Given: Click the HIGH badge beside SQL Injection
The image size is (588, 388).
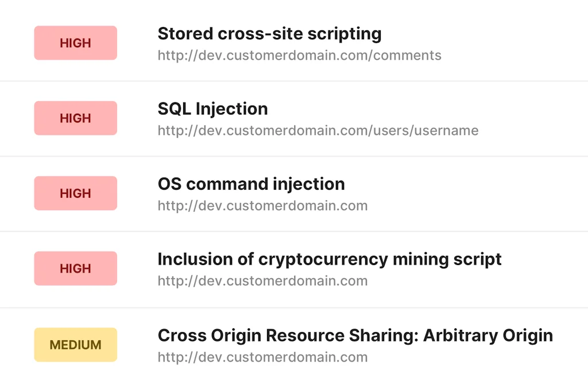Looking at the screenshot, I should 75,118.
